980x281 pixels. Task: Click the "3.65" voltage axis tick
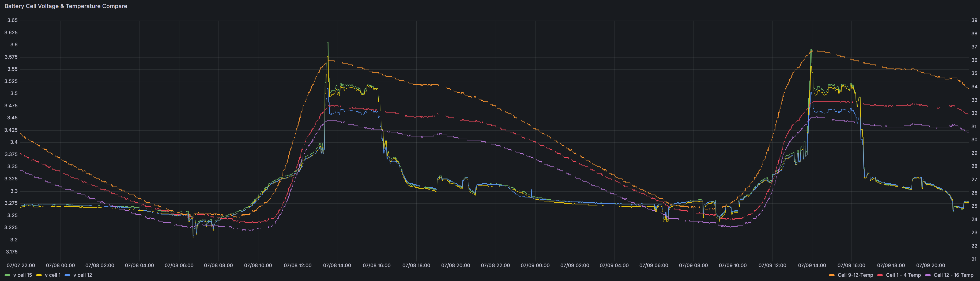click(x=12, y=21)
